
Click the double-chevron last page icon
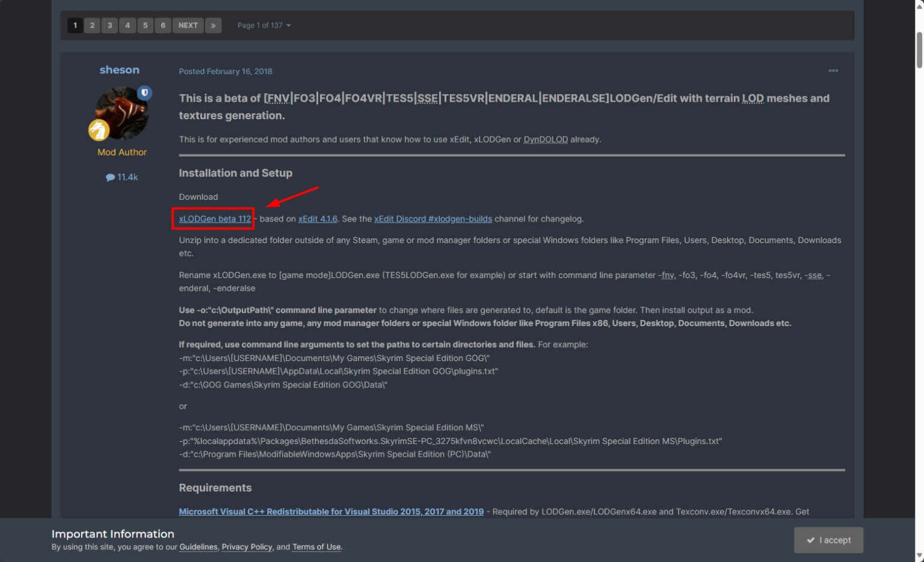click(x=213, y=25)
